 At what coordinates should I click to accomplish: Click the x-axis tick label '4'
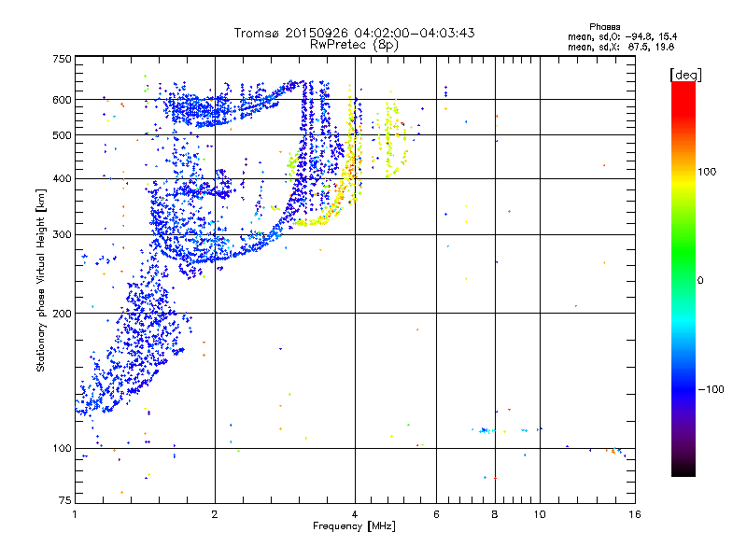[355, 514]
